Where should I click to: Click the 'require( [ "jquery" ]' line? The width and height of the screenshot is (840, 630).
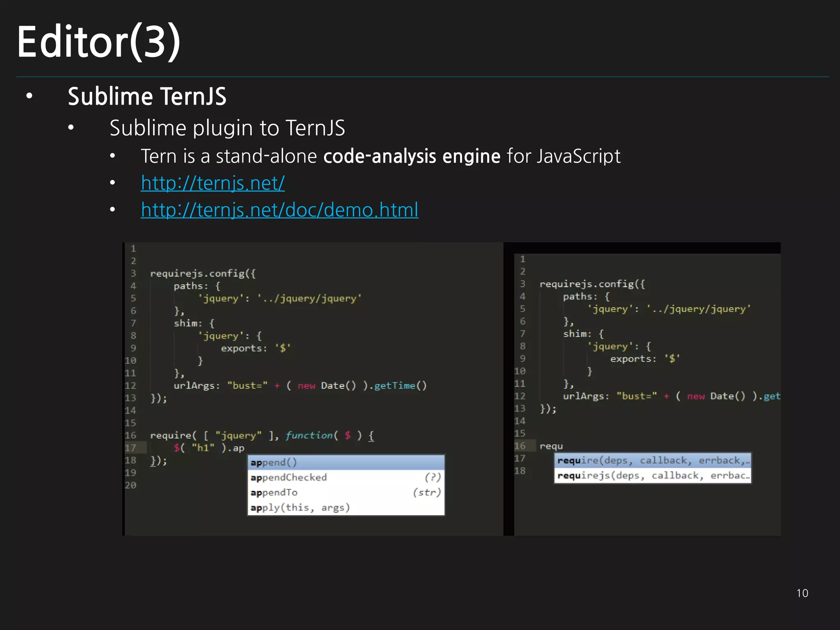(x=262, y=436)
